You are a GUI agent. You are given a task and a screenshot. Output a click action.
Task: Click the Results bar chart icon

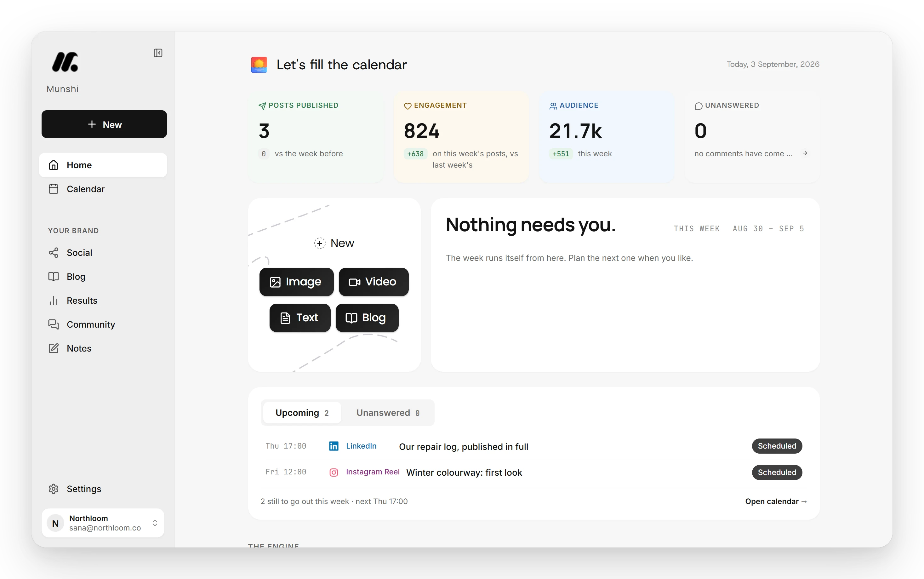point(54,301)
